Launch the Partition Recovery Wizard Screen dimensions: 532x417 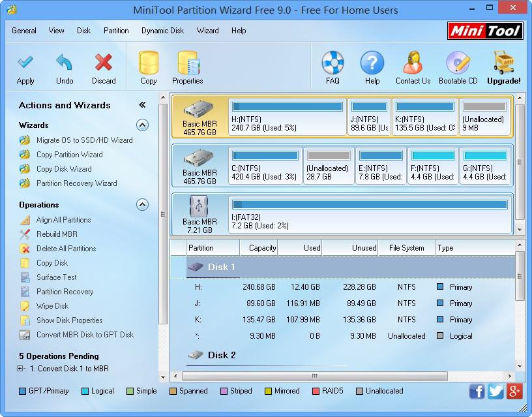click(x=77, y=183)
